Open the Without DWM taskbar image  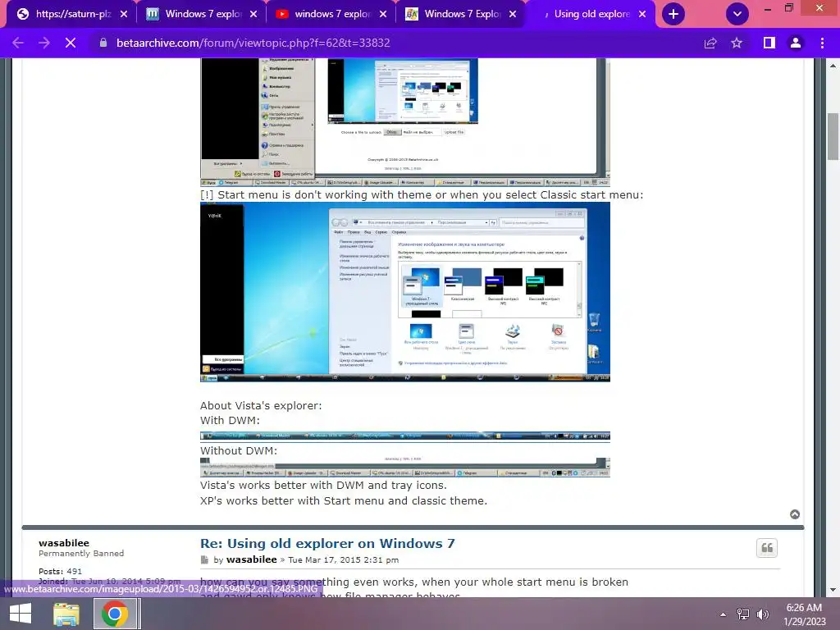pos(405,467)
